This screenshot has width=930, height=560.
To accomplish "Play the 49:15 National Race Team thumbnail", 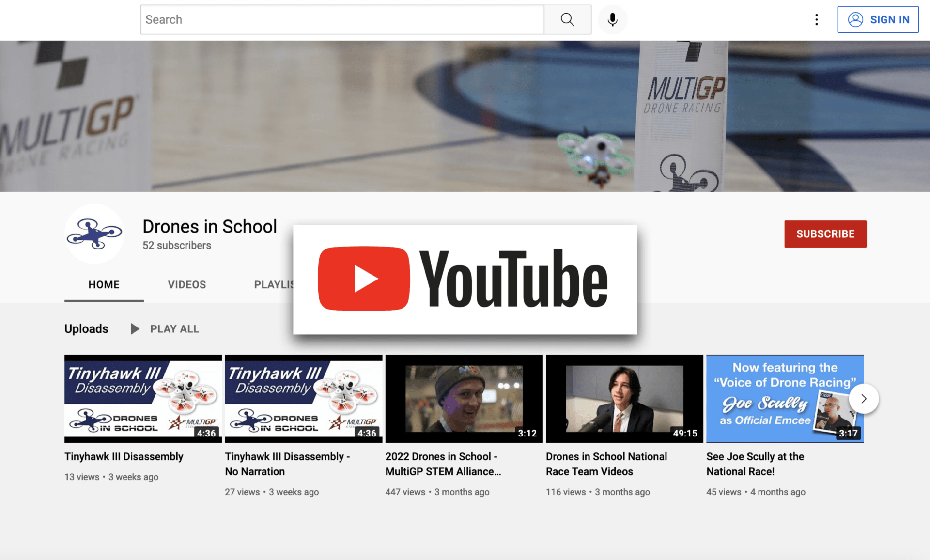I will point(624,399).
